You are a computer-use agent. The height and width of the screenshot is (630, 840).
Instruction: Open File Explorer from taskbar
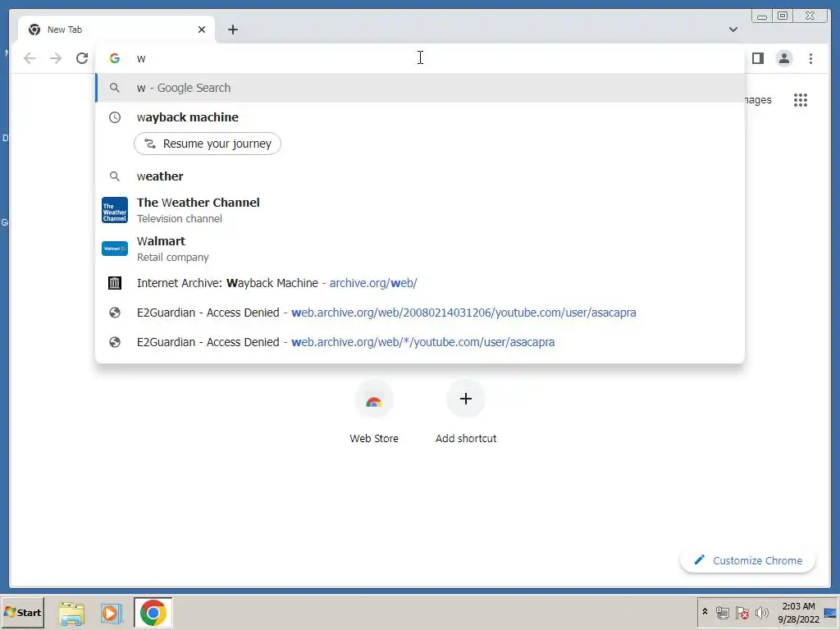coord(72,613)
